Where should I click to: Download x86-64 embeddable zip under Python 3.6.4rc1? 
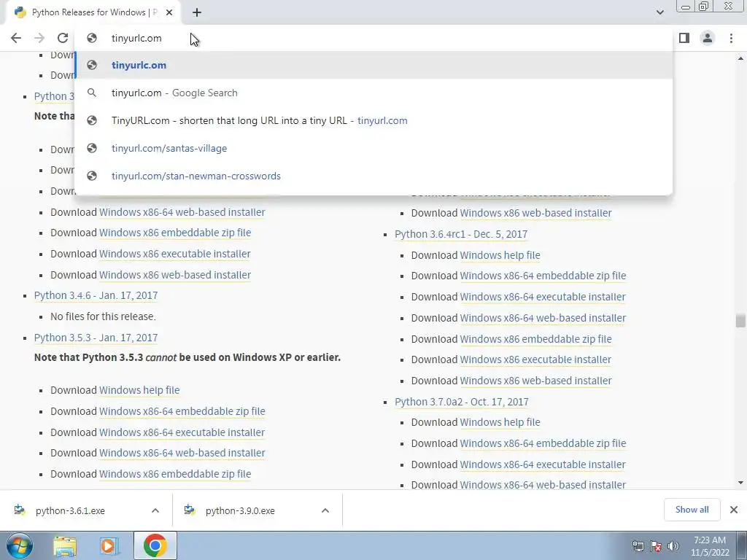[x=543, y=276]
